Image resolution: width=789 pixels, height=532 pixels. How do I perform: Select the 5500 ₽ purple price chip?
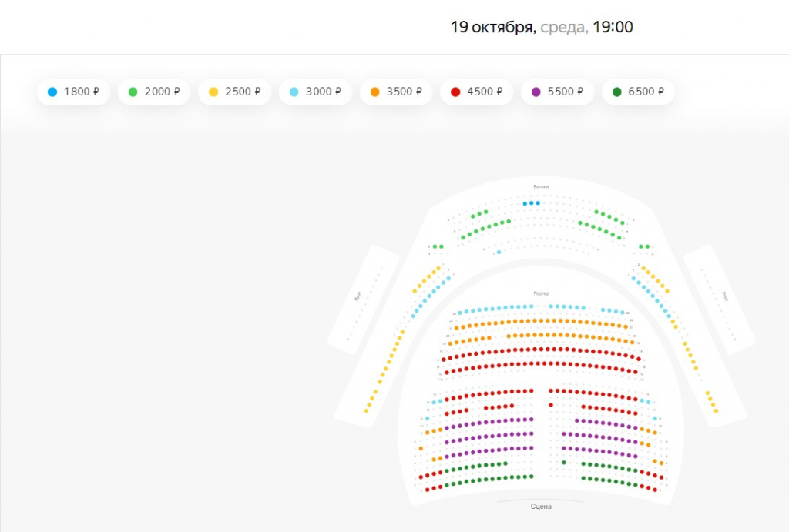coord(558,92)
